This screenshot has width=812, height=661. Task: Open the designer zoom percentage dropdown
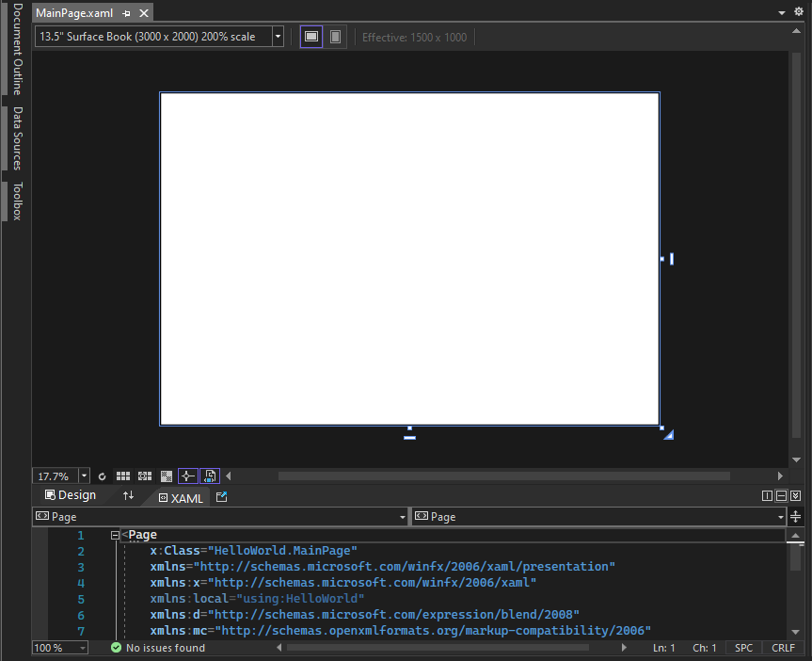pos(83,476)
